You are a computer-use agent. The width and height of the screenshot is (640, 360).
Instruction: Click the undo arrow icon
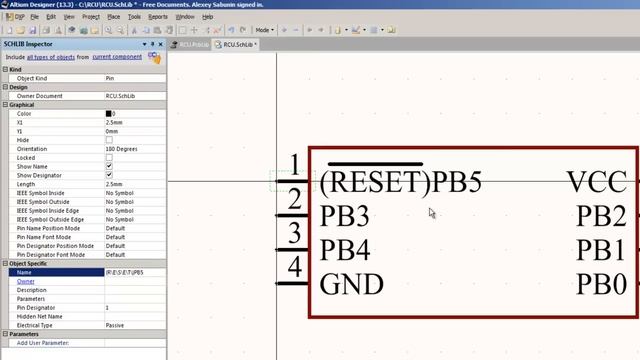coord(231,30)
